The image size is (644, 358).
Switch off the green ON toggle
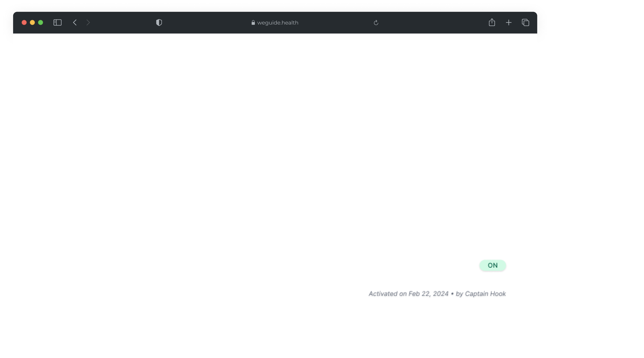492,265
